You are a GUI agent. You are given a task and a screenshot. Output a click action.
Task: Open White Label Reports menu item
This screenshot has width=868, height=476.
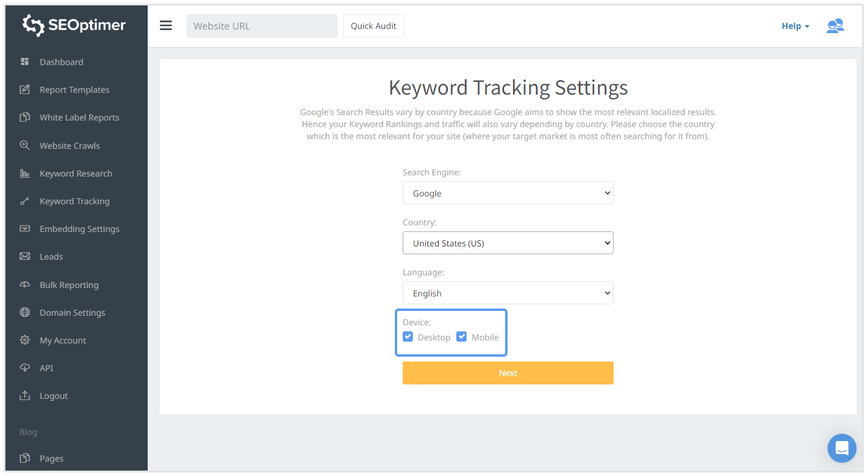79,117
